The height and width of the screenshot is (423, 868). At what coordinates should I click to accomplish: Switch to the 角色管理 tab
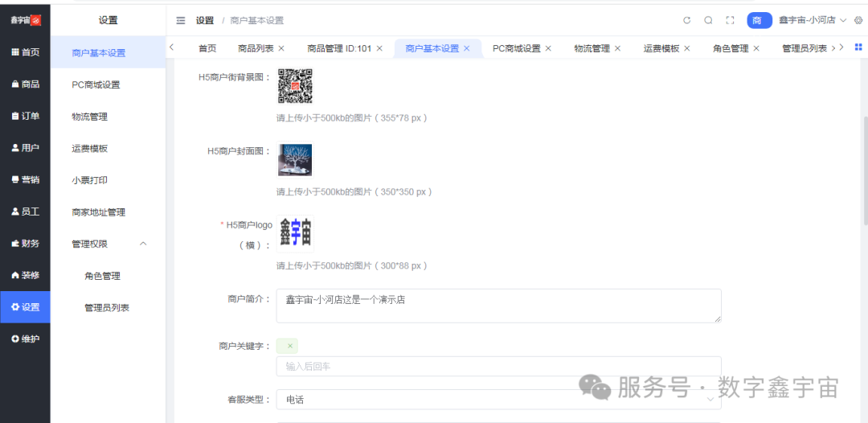[x=731, y=48]
